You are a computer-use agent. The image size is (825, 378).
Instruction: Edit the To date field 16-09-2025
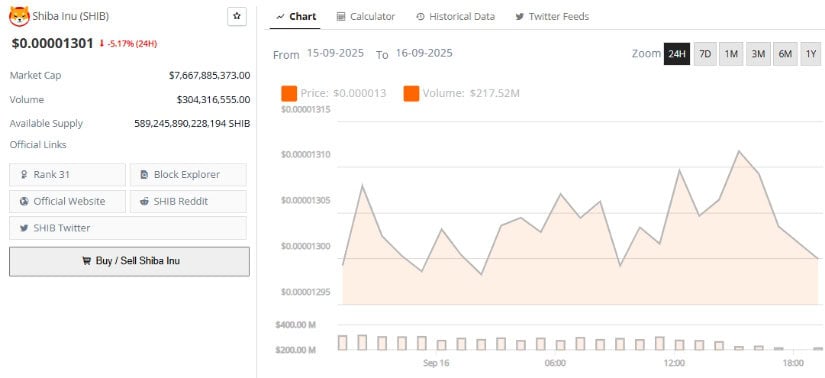click(x=424, y=54)
